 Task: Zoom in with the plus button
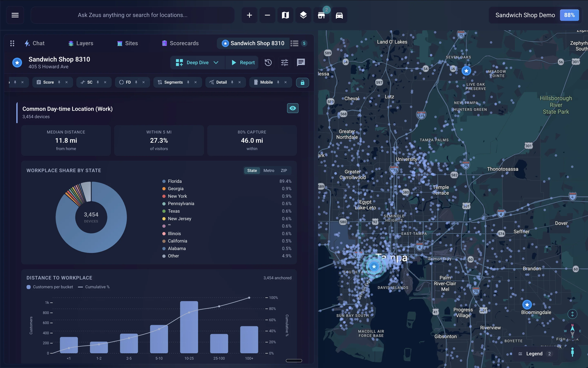249,15
